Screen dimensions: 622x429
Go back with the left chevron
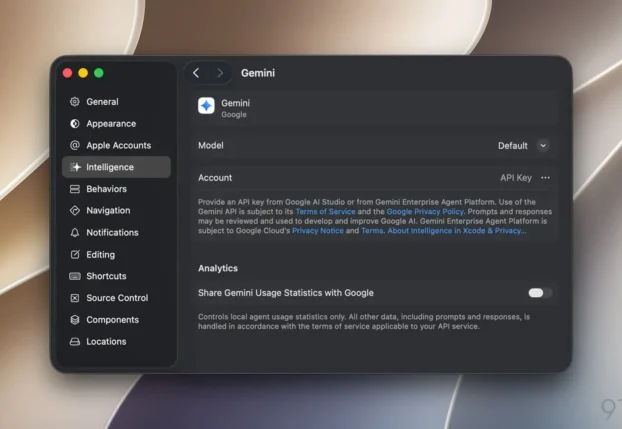coord(196,73)
